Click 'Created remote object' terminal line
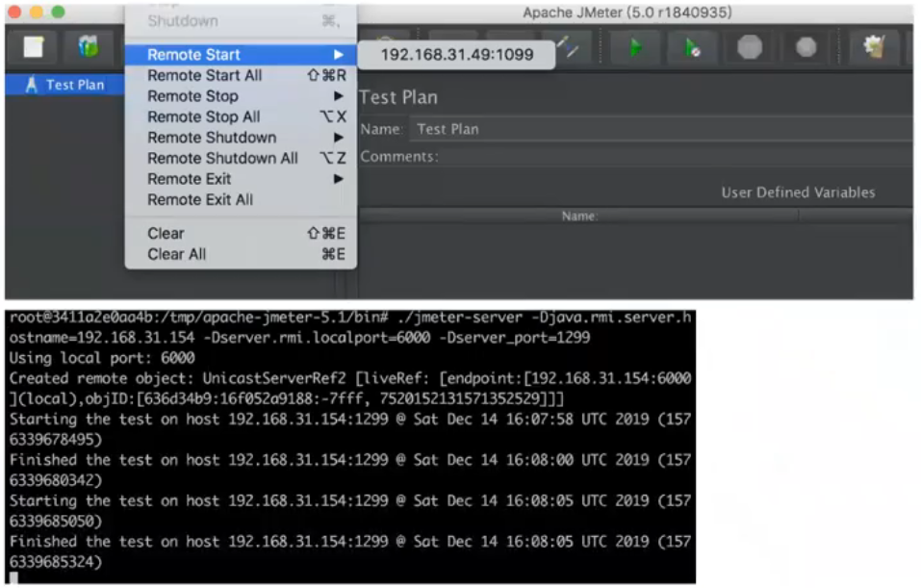Image resolution: width=921 pixels, height=588 pixels. pos(350,388)
